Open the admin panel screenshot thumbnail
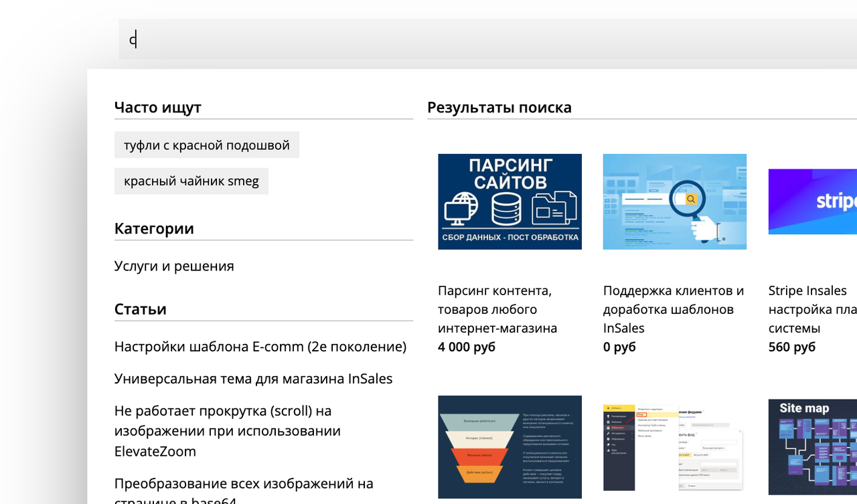 pos(675,447)
